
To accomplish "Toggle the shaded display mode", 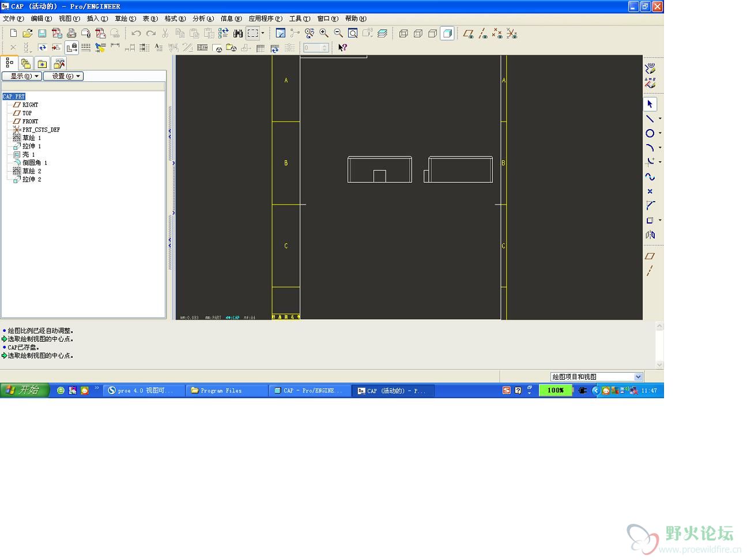I will click(x=447, y=33).
